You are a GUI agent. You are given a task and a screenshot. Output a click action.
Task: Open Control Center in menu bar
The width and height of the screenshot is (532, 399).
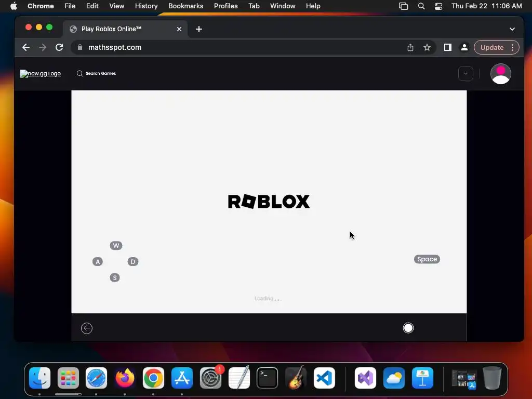438,6
